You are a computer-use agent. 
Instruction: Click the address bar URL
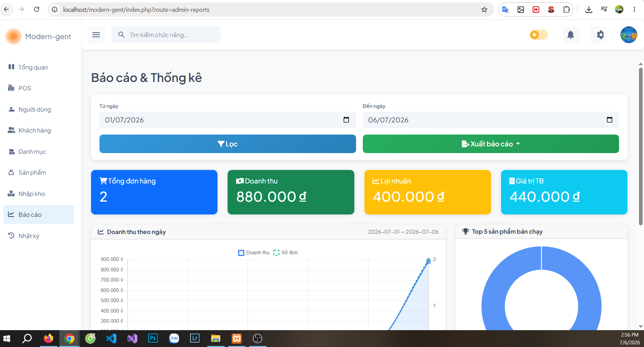point(136,9)
